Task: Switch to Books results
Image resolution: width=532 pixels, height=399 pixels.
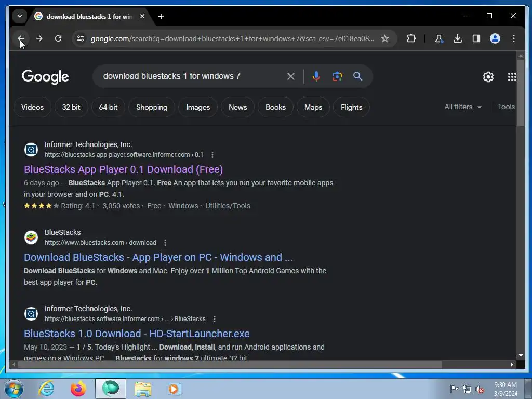Action: point(275,107)
